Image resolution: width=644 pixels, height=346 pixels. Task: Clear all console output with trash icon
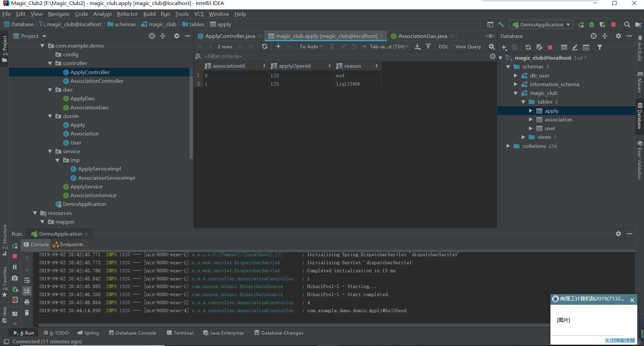pyautogui.click(x=27, y=312)
